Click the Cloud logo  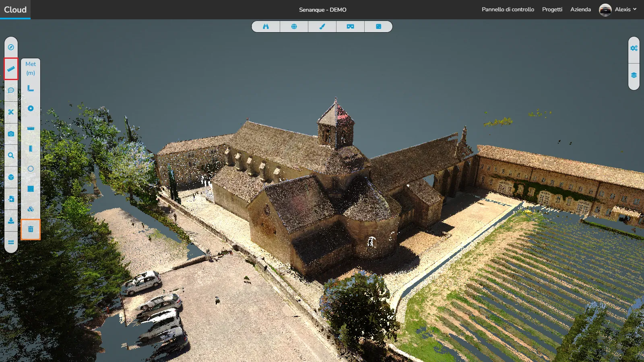(x=15, y=9)
